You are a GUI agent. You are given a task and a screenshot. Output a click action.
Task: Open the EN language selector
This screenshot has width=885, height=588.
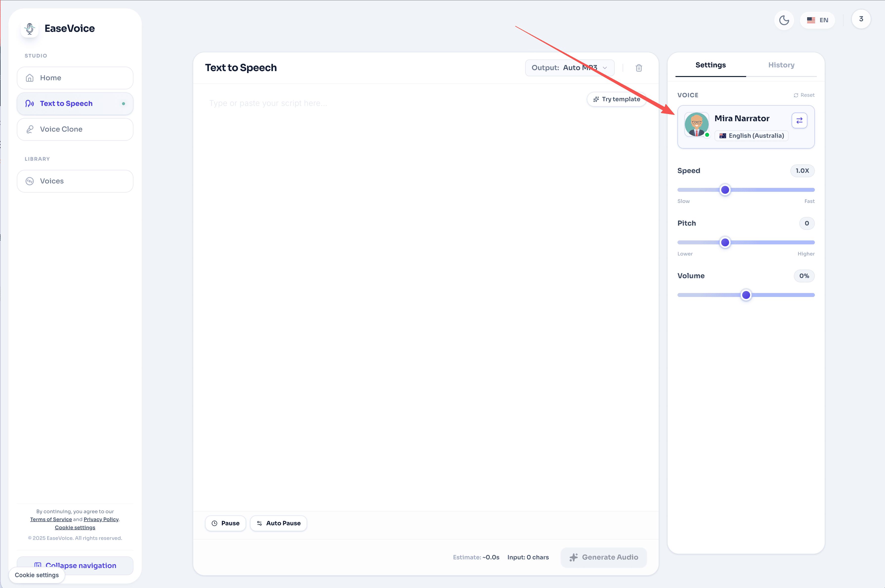pyautogui.click(x=817, y=20)
